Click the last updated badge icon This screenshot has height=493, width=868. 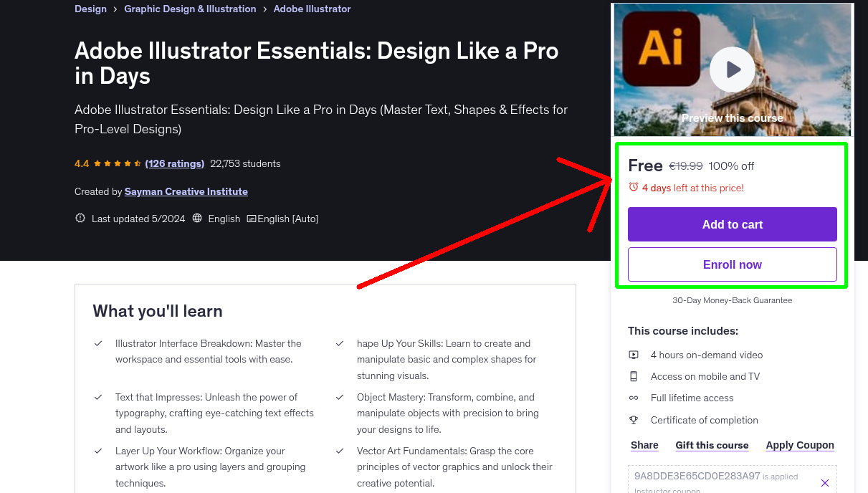[x=80, y=219]
